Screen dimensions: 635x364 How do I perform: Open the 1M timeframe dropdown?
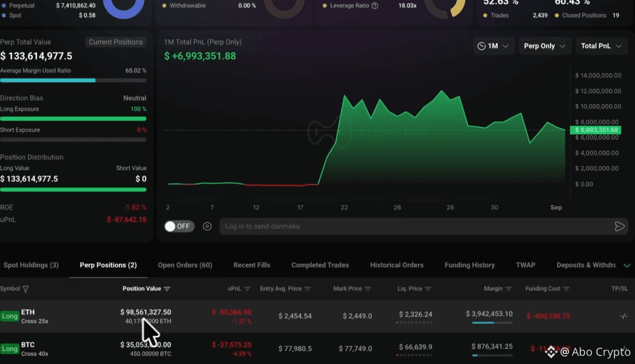coord(494,46)
